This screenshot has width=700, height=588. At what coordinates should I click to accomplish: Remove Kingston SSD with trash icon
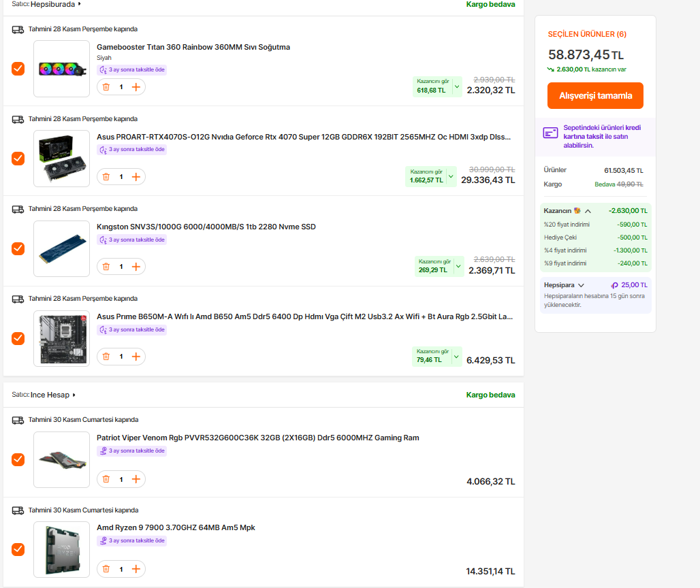pyautogui.click(x=106, y=267)
